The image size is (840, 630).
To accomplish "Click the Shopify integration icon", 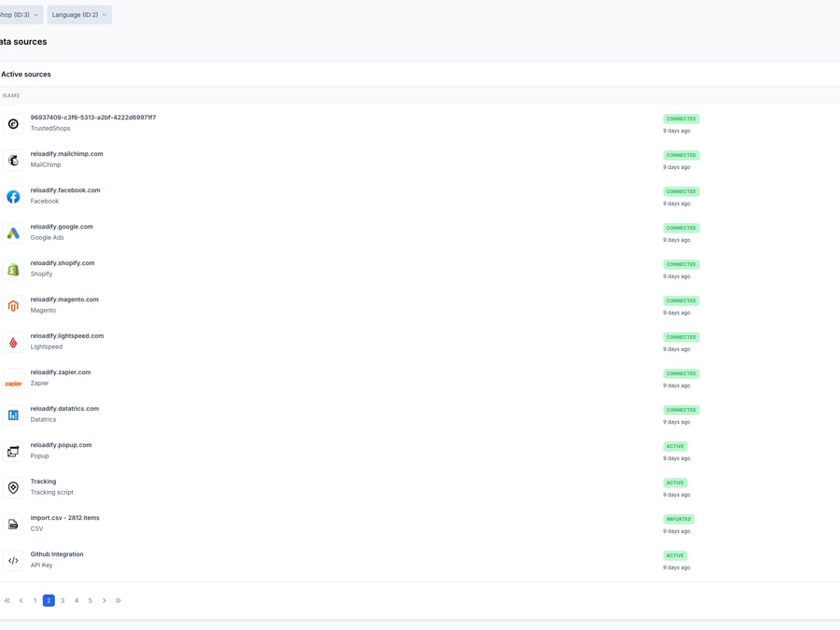I will pos(12,269).
